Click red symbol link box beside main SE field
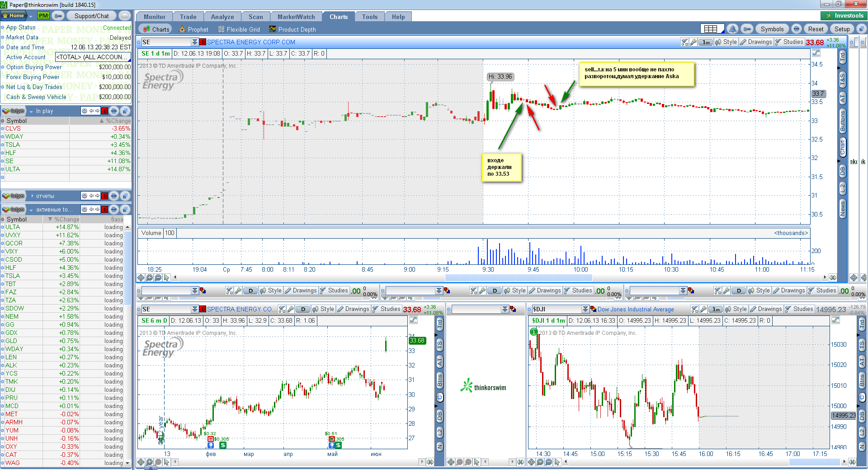This screenshot has width=868, height=470. (x=203, y=42)
